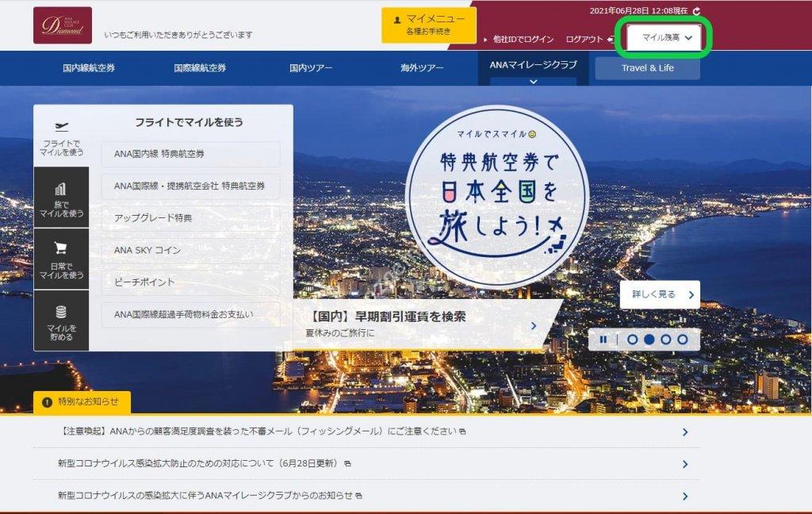This screenshot has height=514, width=812.
Task: Click the exclamation icon on 特別なお知らせ
Action: [x=47, y=402]
